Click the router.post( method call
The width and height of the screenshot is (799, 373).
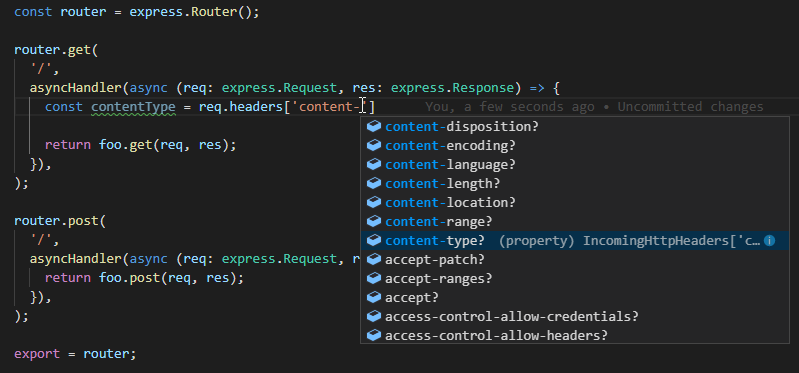pyautogui.click(x=60, y=221)
